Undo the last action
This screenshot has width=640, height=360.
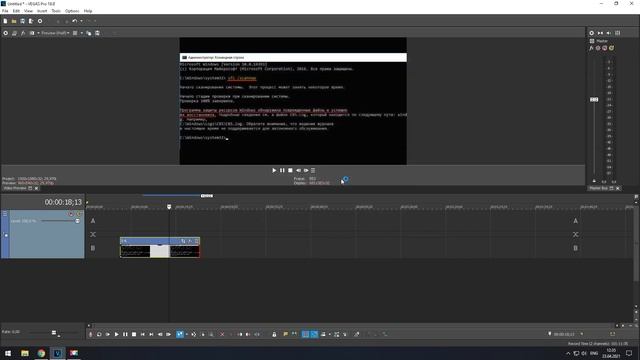click(74, 21)
